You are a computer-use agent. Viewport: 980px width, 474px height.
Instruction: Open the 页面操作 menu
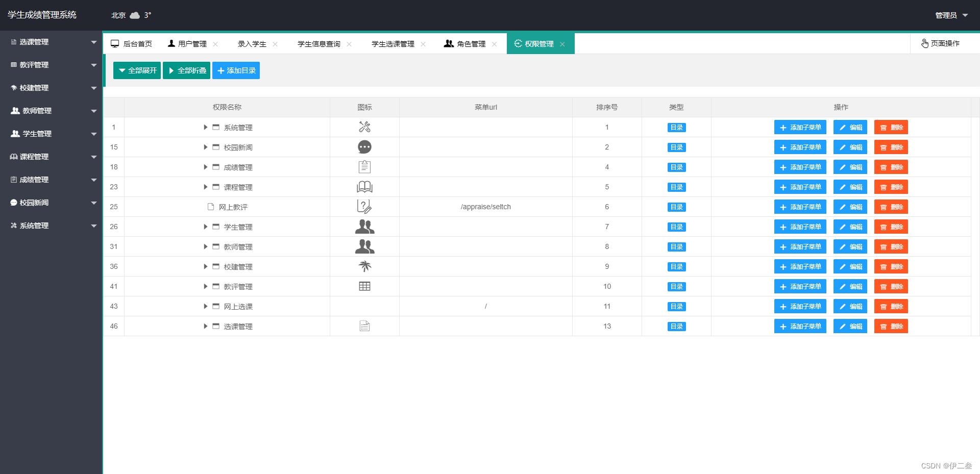click(940, 43)
